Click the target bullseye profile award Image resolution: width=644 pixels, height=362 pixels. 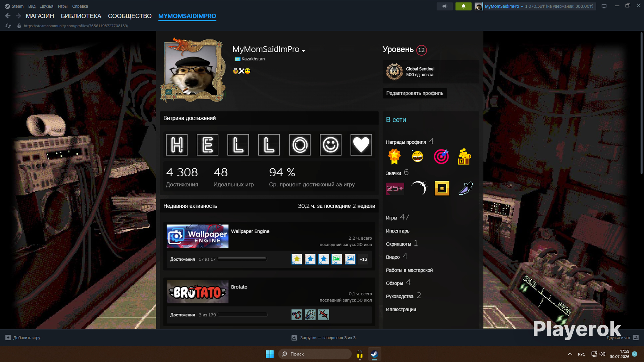[x=441, y=156]
